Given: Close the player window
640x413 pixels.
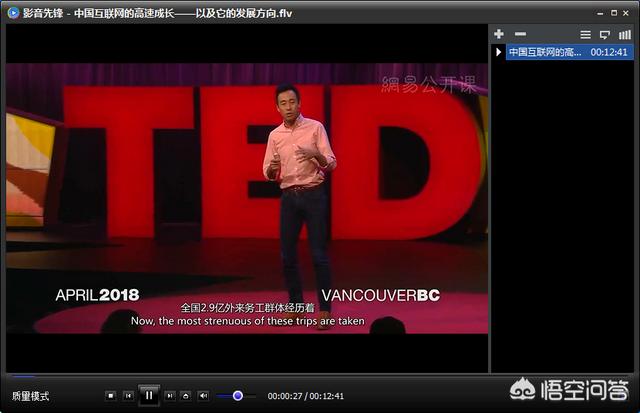Looking at the screenshot, I should click(x=626, y=13).
